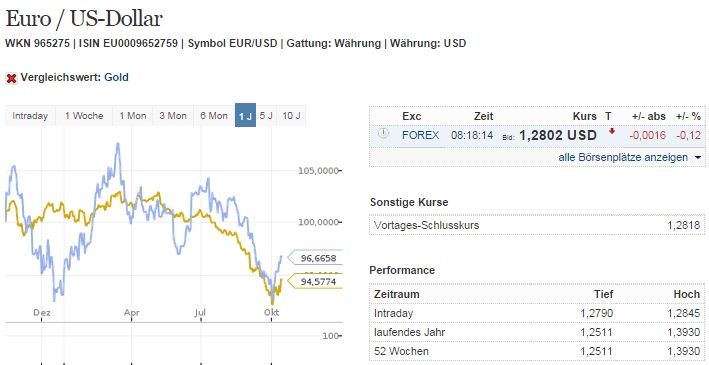Image resolution: width=709 pixels, height=365 pixels.
Task: Click the Exc column header
Action: pyautogui.click(x=411, y=116)
